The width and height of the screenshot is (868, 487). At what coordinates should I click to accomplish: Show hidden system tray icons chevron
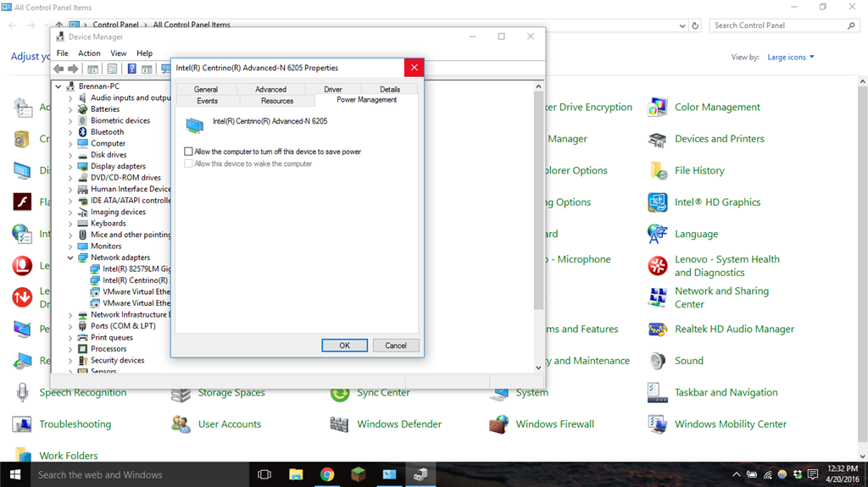coord(737,474)
